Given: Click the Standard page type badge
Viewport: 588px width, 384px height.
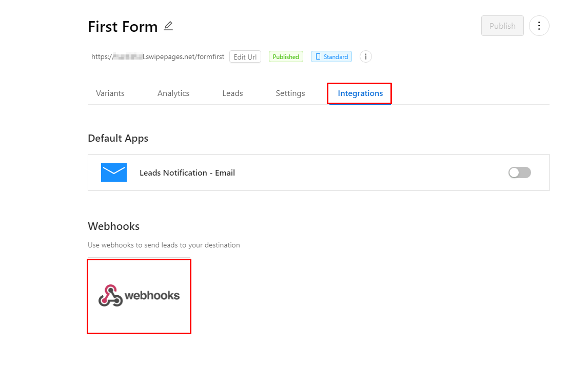Looking at the screenshot, I should [331, 56].
